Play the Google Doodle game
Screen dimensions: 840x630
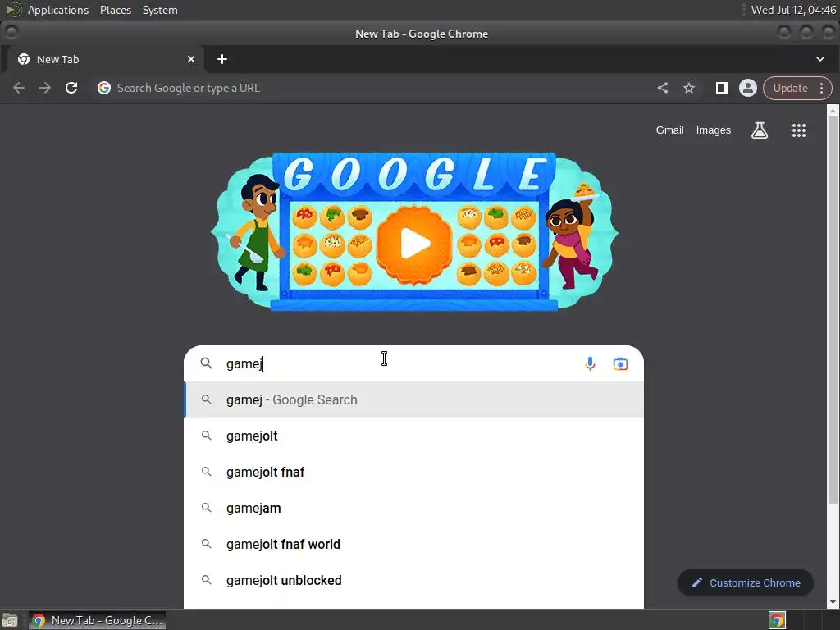point(414,244)
